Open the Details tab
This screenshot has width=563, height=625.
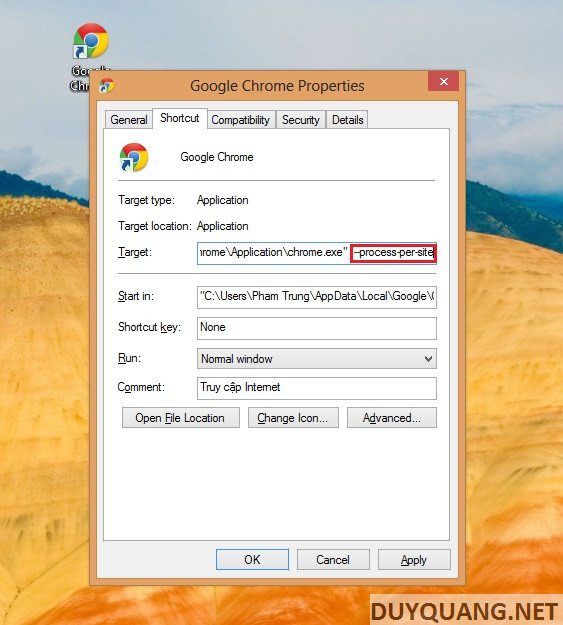pyautogui.click(x=347, y=120)
